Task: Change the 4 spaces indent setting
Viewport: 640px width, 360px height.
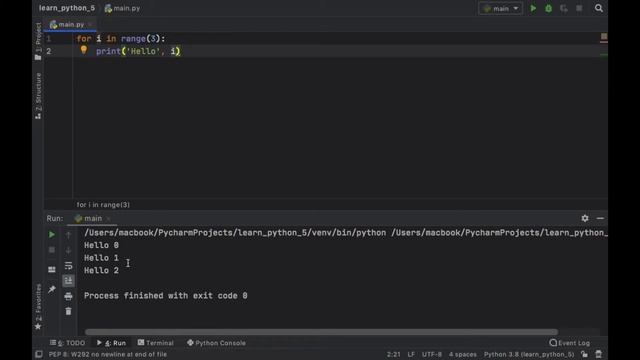Action: 462,354
